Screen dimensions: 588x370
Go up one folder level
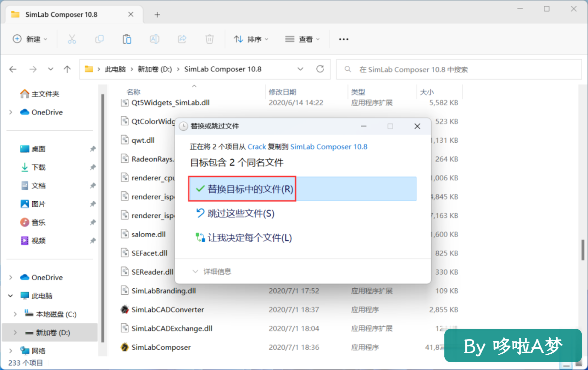coord(67,69)
